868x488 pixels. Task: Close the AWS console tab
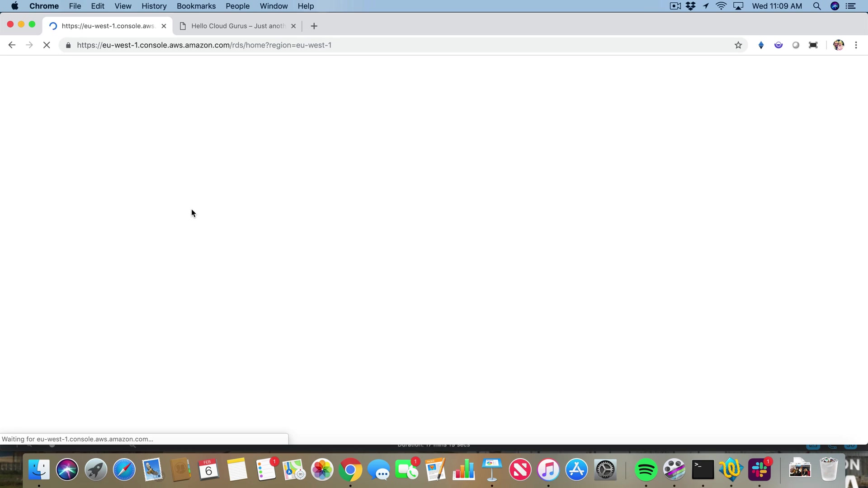click(x=164, y=26)
